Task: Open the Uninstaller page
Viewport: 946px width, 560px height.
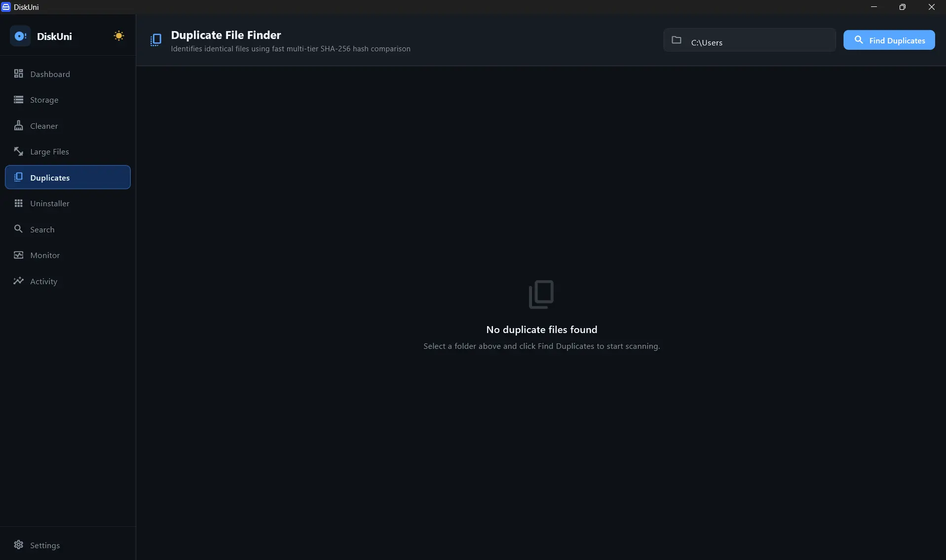Action: (68, 203)
